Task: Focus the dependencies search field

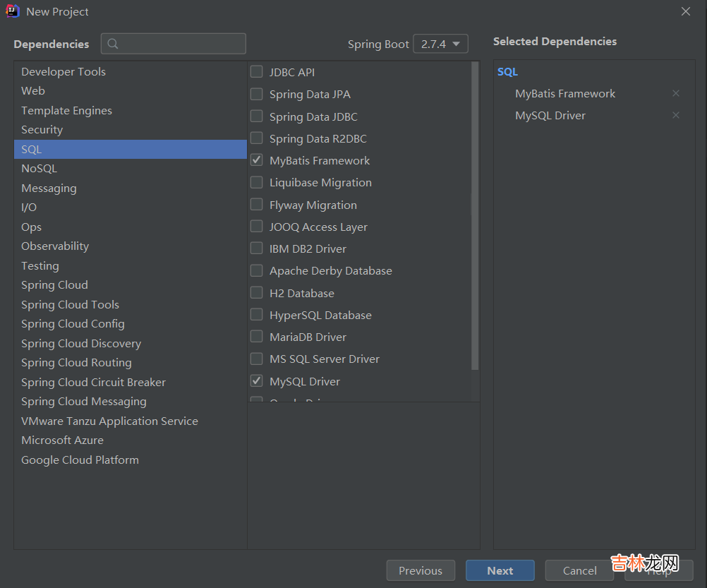Action: 180,44
